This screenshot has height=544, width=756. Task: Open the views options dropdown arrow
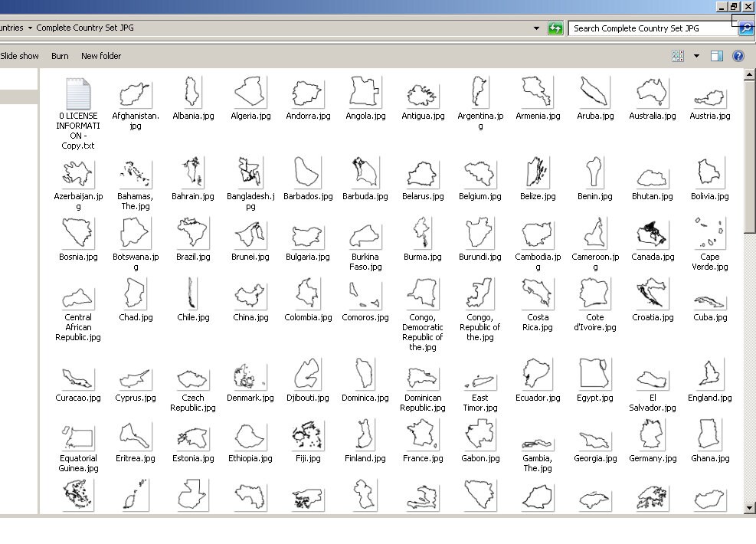pos(695,55)
